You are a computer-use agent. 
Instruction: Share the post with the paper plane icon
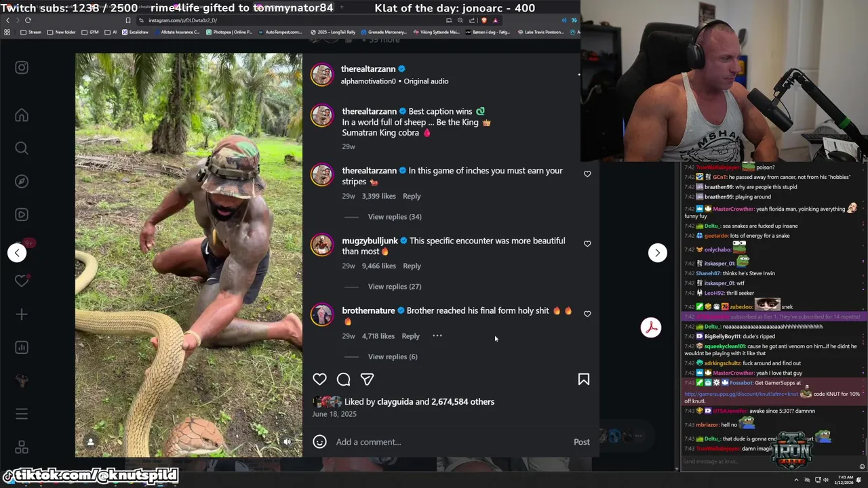pos(367,380)
